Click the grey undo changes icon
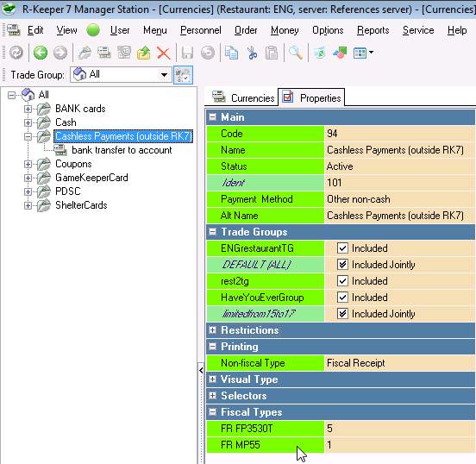The width and height of the screenshot is (476, 464). (x=208, y=53)
